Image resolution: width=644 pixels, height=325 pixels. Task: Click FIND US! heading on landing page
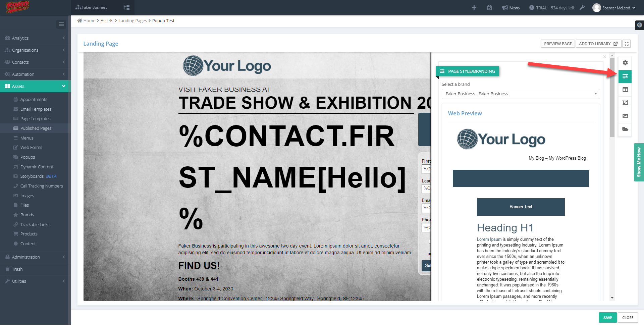coord(199,266)
